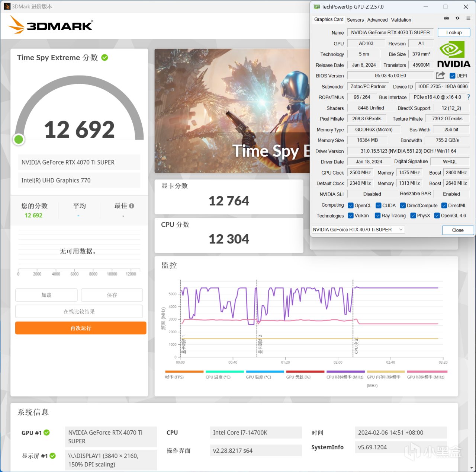Viewport: 476px width, 472px height.
Task: Click the Intel(R) UHD Graphics 770 row
Action: coord(79,180)
